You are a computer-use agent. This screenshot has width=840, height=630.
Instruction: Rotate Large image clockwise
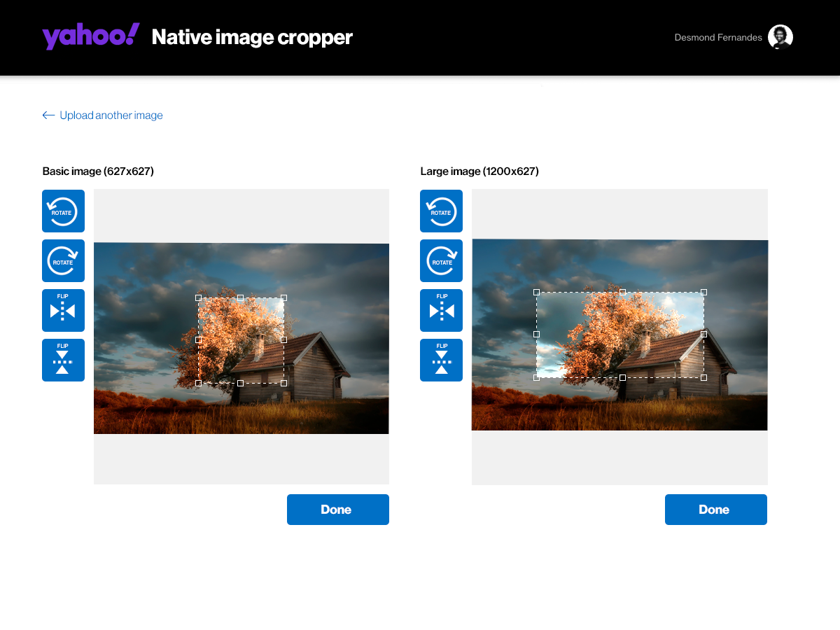click(x=441, y=260)
